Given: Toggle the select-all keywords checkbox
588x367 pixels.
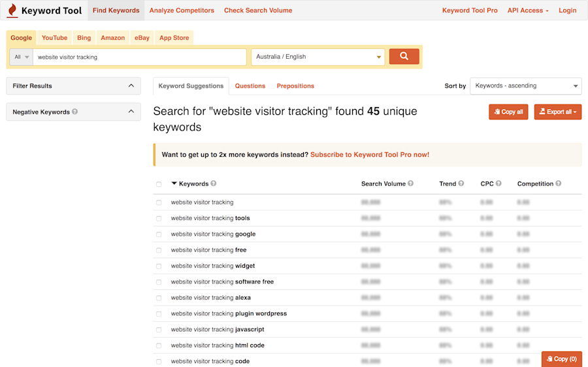Looking at the screenshot, I should pos(159,184).
